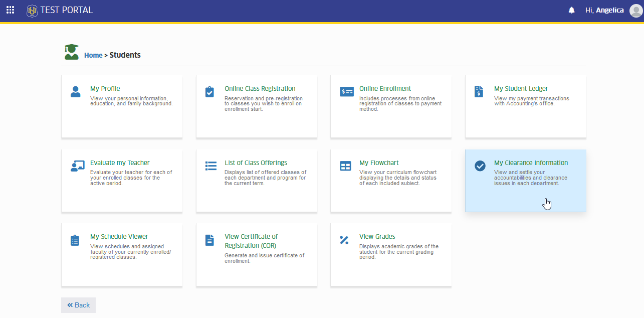Select the Online Class Registration clipboard icon
The image size is (644, 318).
click(210, 92)
